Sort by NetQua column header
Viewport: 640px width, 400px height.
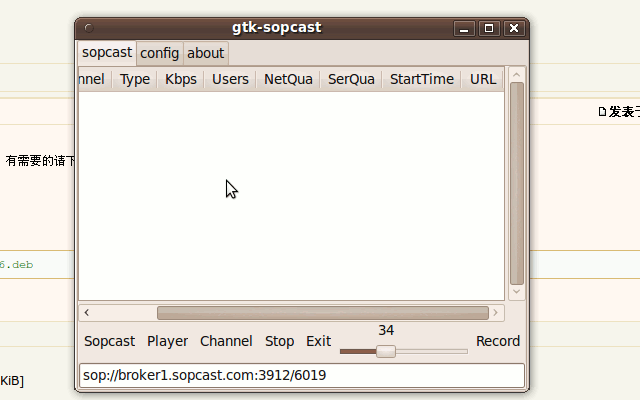[x=288, y=79]
